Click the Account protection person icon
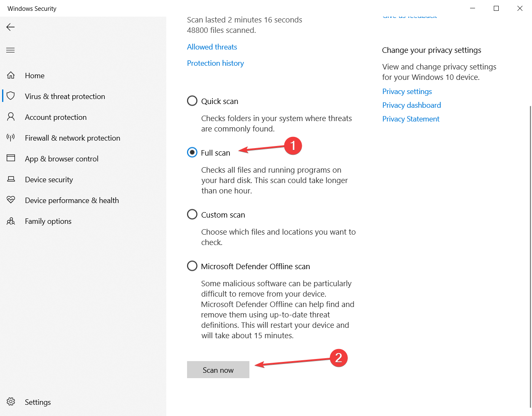Image resolution: width=532 pixels, height=416 pixels. [x=11, y=117]
